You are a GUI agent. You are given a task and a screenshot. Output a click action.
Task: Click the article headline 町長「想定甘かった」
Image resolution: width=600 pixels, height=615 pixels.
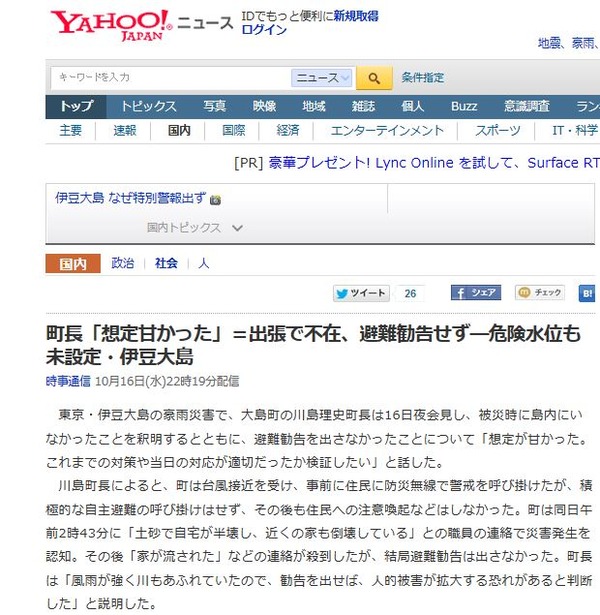pyautogui.click(x=313, y=345)
